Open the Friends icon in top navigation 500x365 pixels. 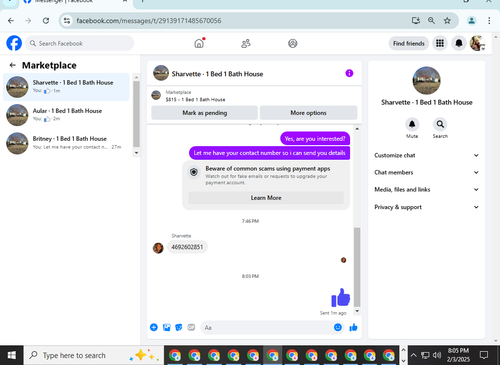click(x=246, y=43)
